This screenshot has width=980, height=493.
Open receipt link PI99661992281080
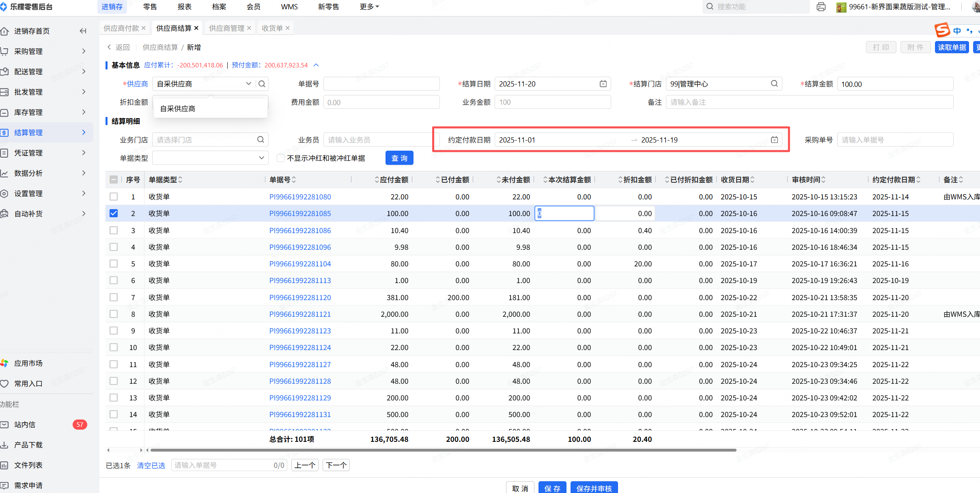(x=300, y=197)
